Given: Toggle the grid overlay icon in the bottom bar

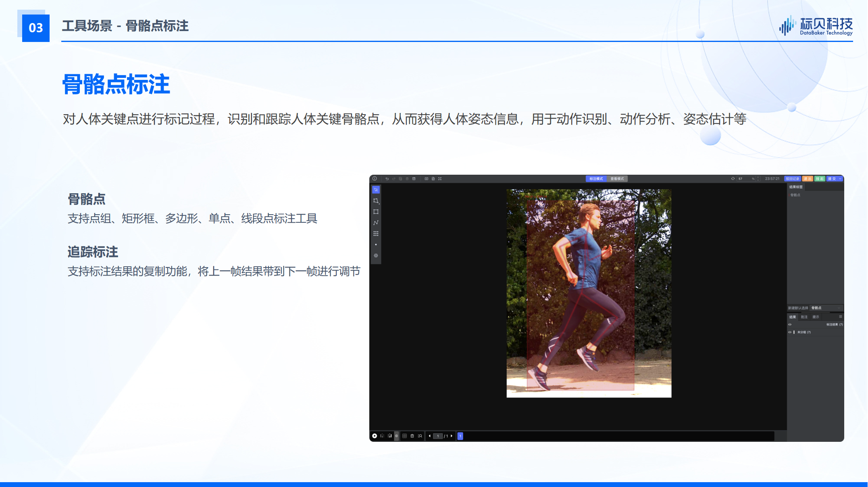Looking at the screenshot, I should (404, 436).
